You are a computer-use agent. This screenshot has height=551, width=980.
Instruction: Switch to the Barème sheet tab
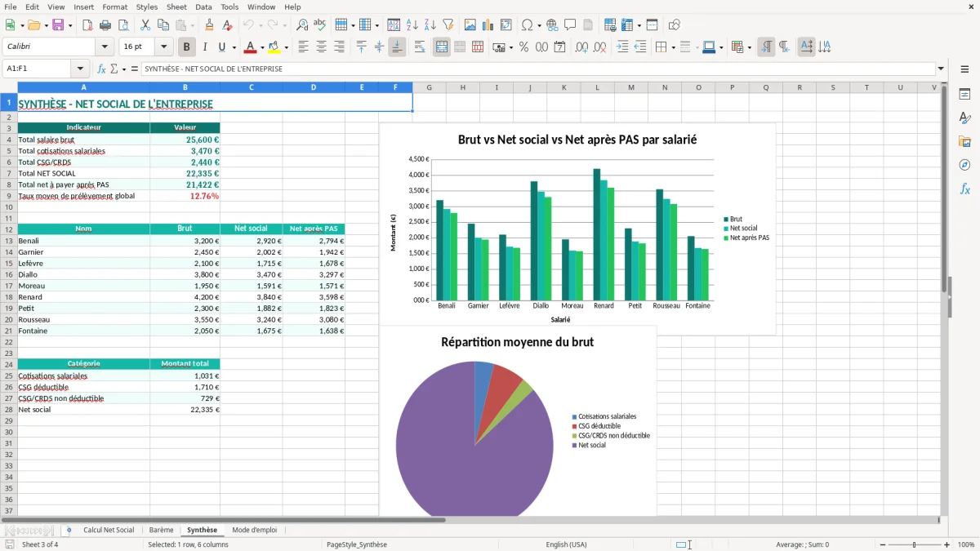click(161, 530)
